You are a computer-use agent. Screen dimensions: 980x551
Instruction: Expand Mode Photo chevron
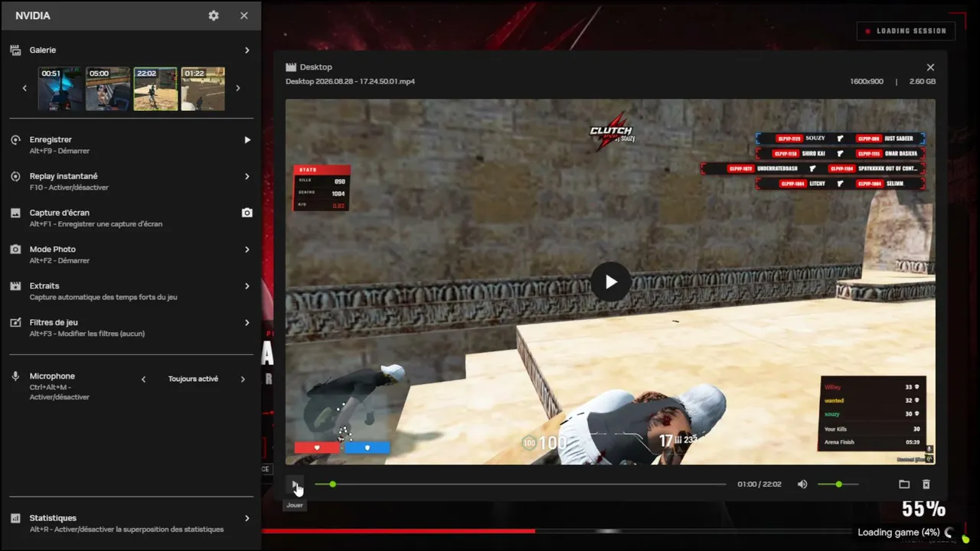coord(247,249)
